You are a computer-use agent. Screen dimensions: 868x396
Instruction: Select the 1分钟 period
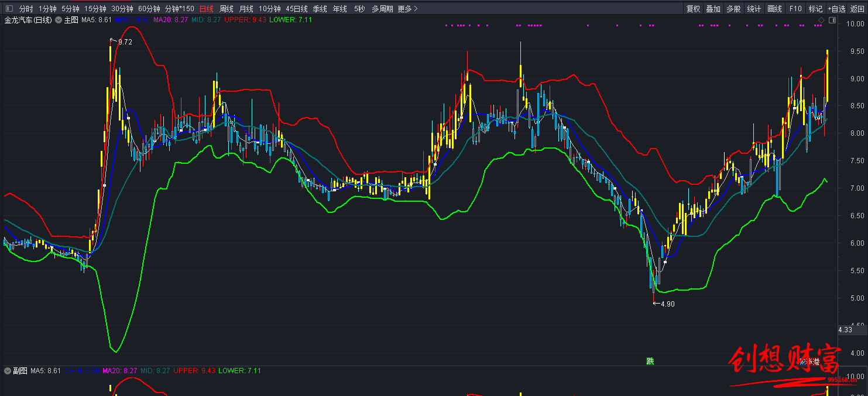click(x=47, y=9)
